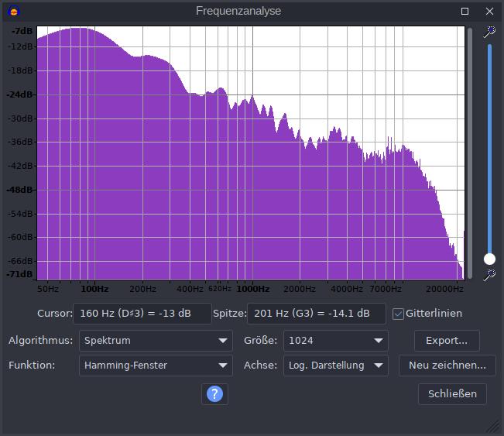Toggle the Gitterlinien checkbox
This screenshot has height=436, width=504.
pos(398,314)
